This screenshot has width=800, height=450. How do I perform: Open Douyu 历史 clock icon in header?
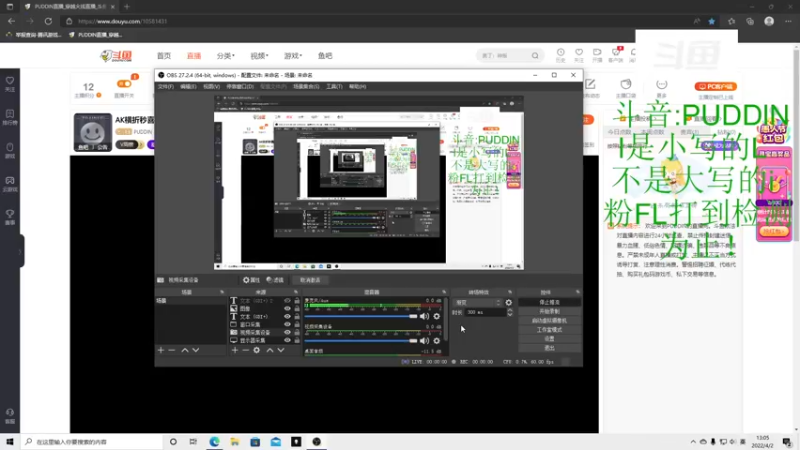pyautogui.click(x=561, y=55)
